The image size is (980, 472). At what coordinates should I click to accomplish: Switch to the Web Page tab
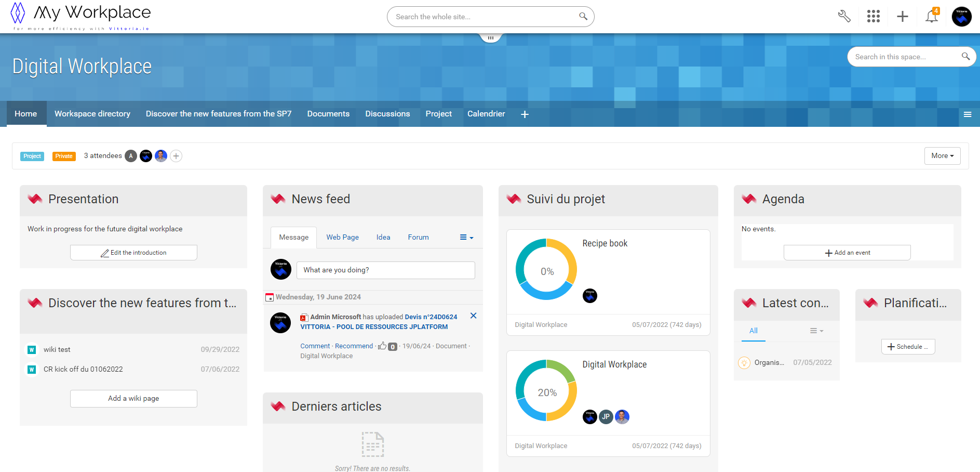point(342,237)
